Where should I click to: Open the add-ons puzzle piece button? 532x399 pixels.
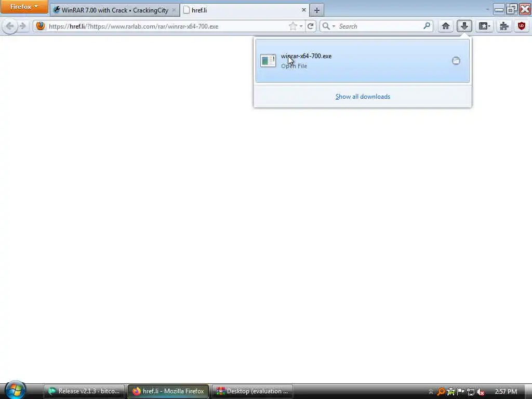click(x=504, y=26)
